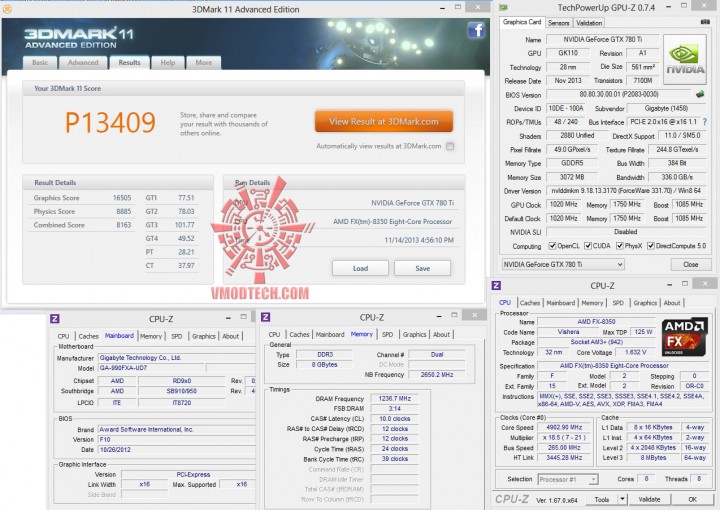Click the 3DMark 11 title bar app icon

tap(8, 9)
